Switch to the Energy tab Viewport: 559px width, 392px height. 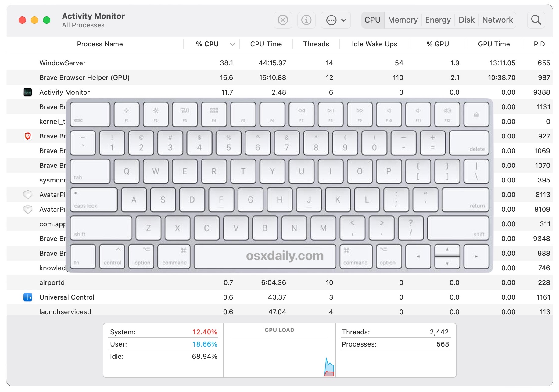click(x=438, y=20)
